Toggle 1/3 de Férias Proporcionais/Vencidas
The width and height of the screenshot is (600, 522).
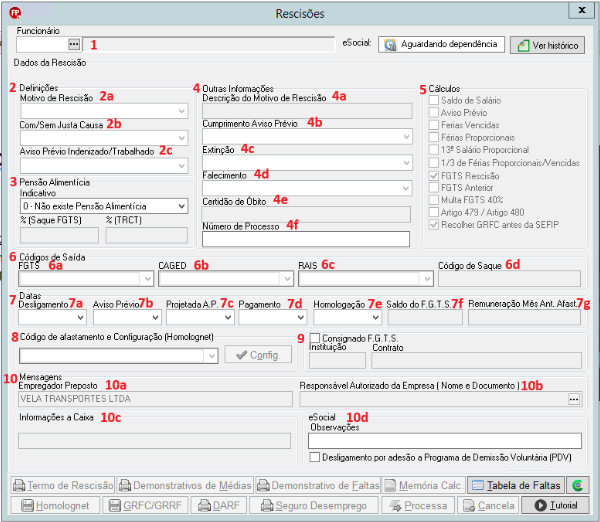click(434, 163)
